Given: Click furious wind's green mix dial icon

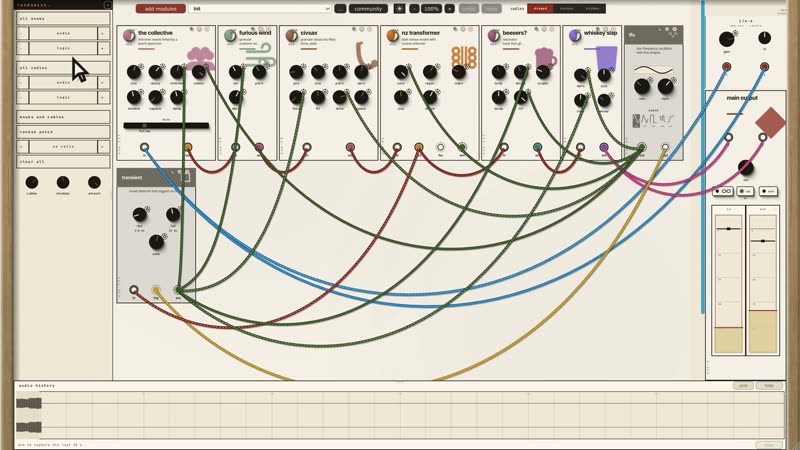Looking at the screenshot, I should click(x=230, y=36).
